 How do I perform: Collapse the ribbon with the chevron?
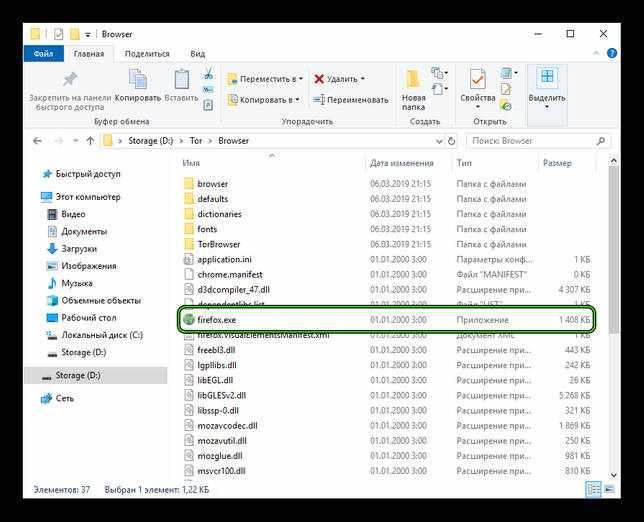coord(596,53)
